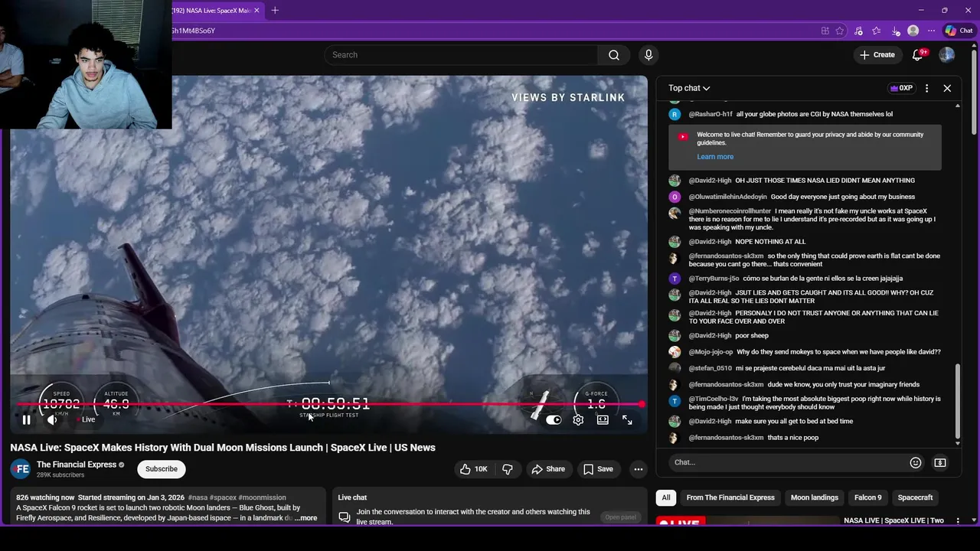
Task: Click the super chat icon
Action: 940,462
